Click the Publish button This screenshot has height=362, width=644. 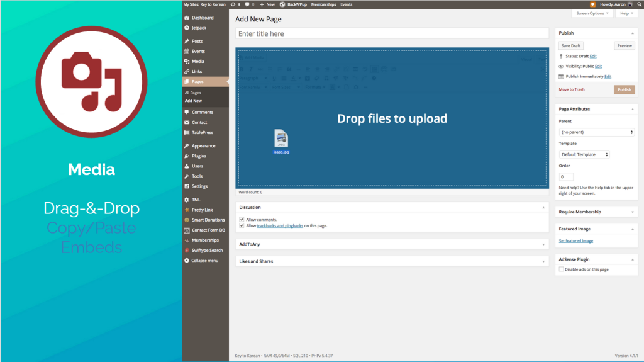[624, 89]
